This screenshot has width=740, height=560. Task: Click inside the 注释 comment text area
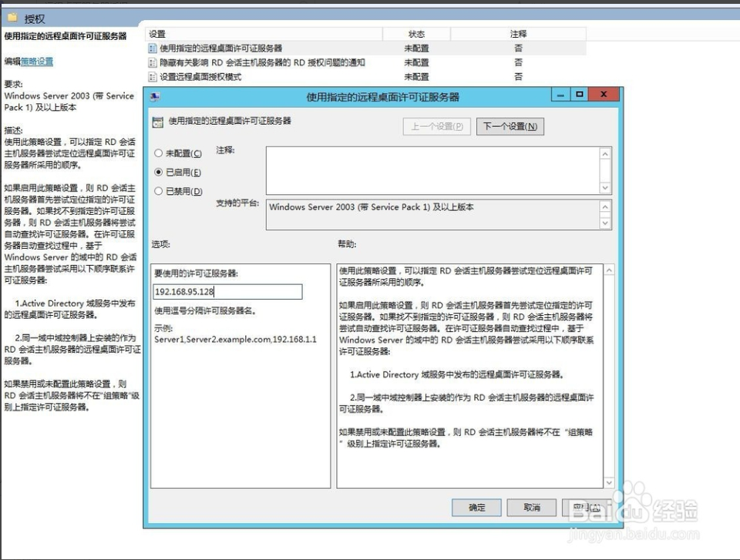[x=432, y=170]
